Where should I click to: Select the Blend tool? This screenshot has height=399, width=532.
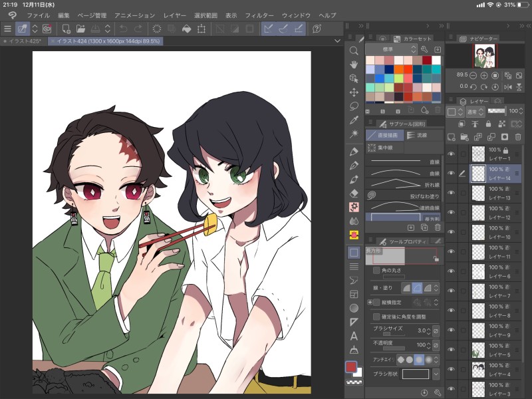(x=354, y=221)
